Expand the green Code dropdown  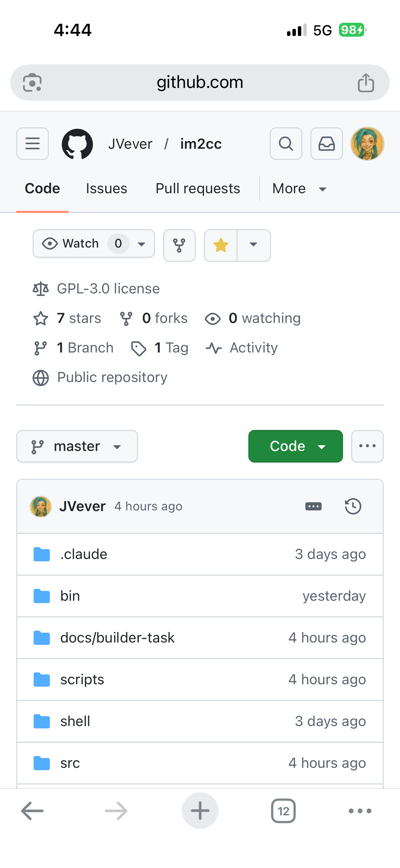pos(295,446)
